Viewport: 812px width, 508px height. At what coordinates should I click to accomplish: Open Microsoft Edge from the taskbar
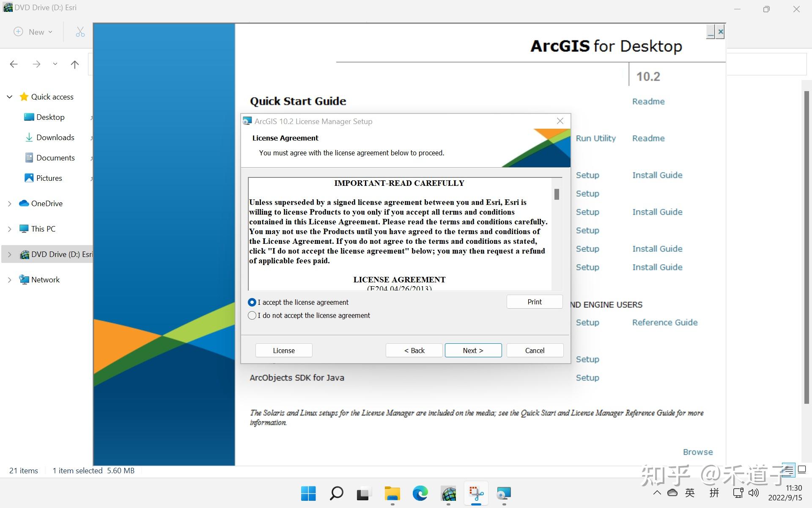click(x=420, y=493)
